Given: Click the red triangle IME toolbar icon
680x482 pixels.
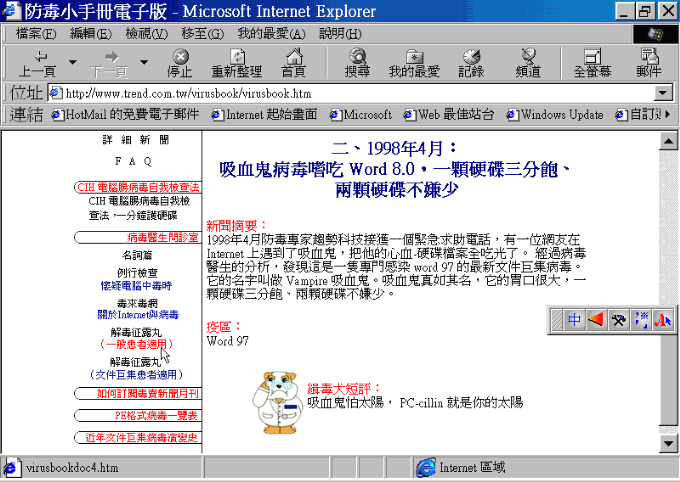Looking at the screenshot, I should (x=597, y=320).
